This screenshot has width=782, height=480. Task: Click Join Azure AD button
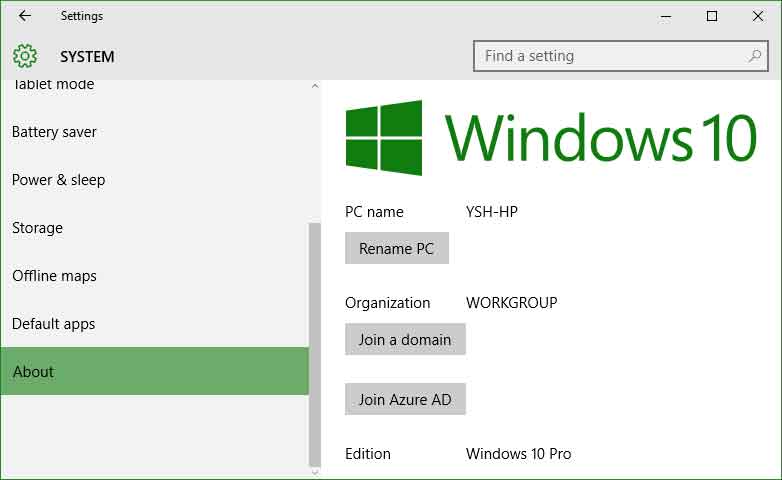(405, 400)
